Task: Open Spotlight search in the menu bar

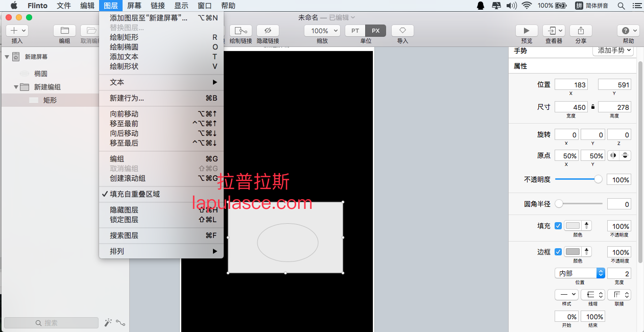Action: click(621, 6)
